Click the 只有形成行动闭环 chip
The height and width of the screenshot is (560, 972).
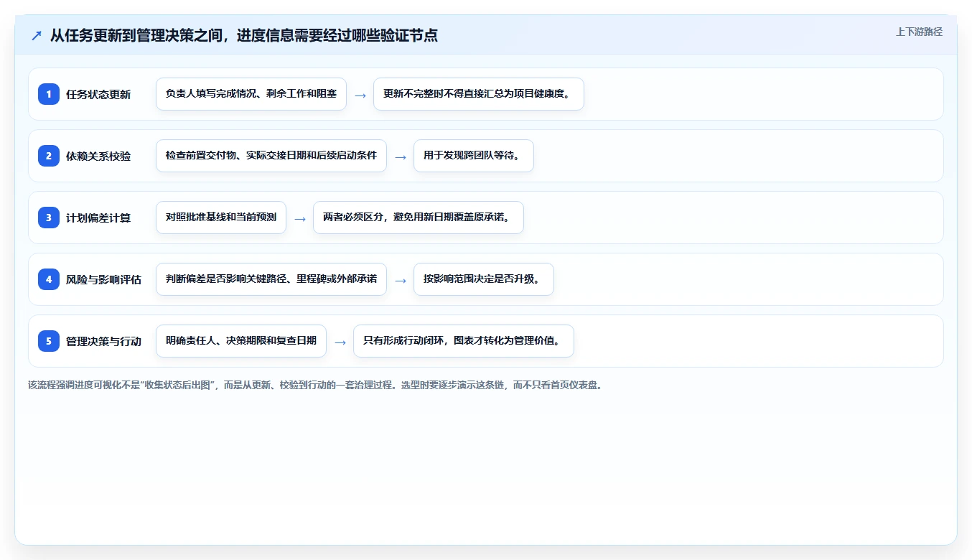coord(464,341)
